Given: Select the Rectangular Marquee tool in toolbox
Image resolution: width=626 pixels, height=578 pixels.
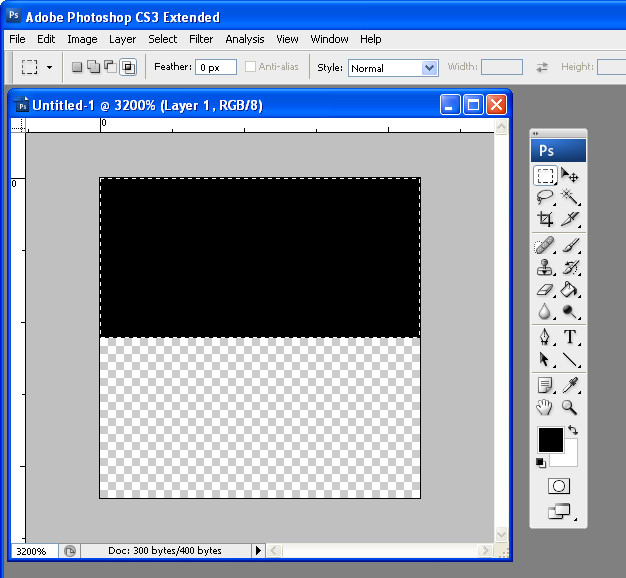Looking at the screenshot, I should [x=545, y=175].
